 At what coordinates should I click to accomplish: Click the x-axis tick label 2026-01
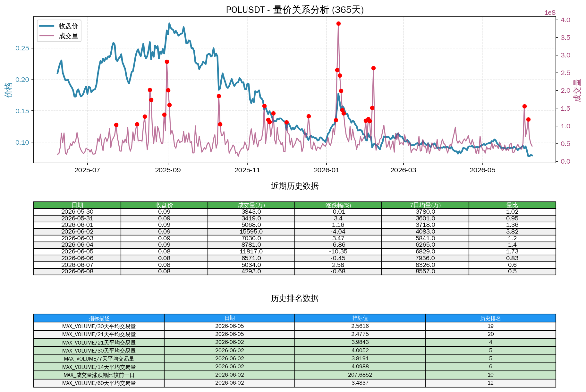(327, 170)
